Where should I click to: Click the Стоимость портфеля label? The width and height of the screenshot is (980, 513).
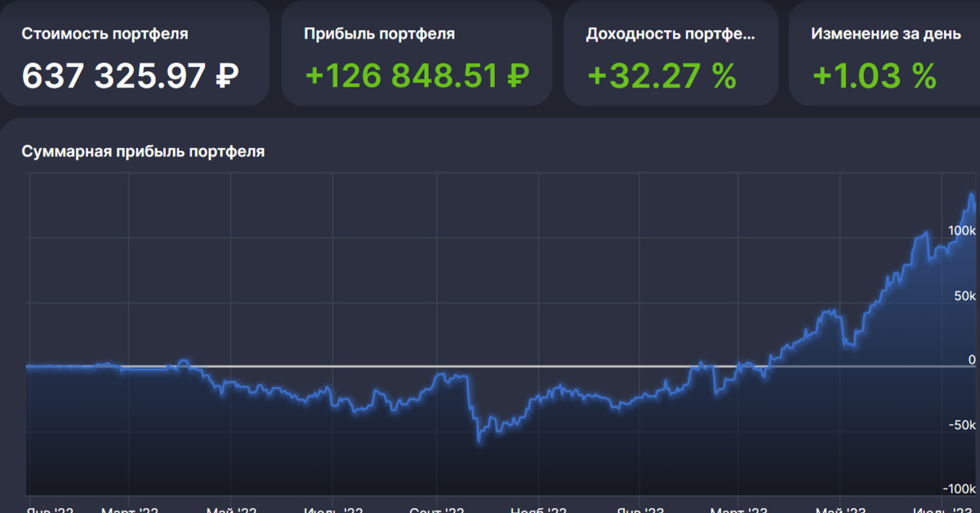click(105, 34)
